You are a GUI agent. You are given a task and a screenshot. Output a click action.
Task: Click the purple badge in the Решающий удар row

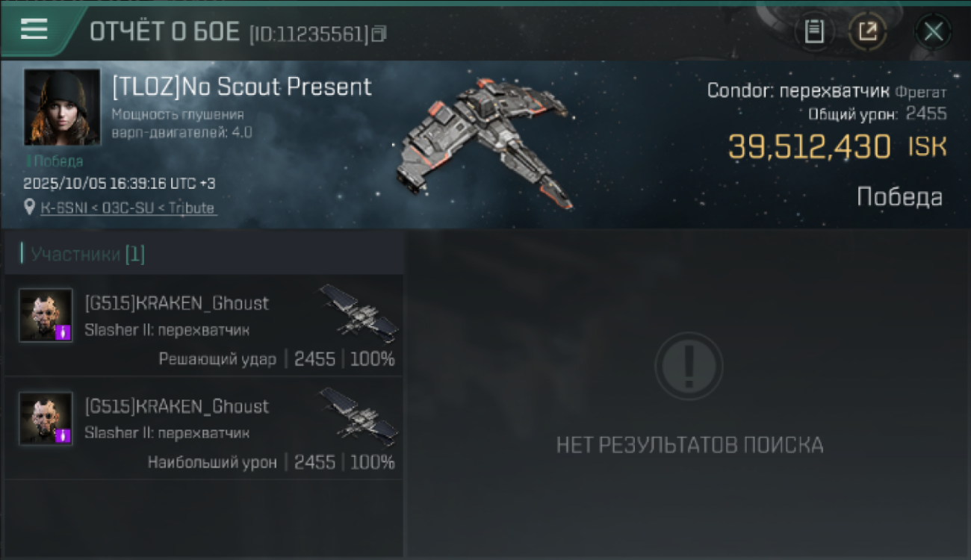tap(63, 332)
